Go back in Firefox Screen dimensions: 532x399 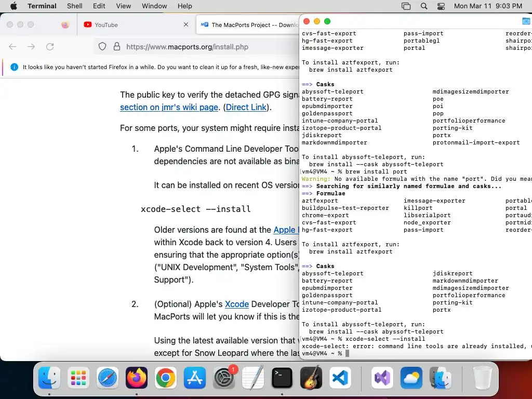tap(12, 47)
